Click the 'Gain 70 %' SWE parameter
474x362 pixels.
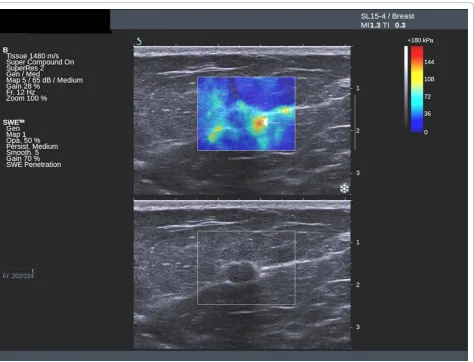pyautogui.click(x=23, y=158)
